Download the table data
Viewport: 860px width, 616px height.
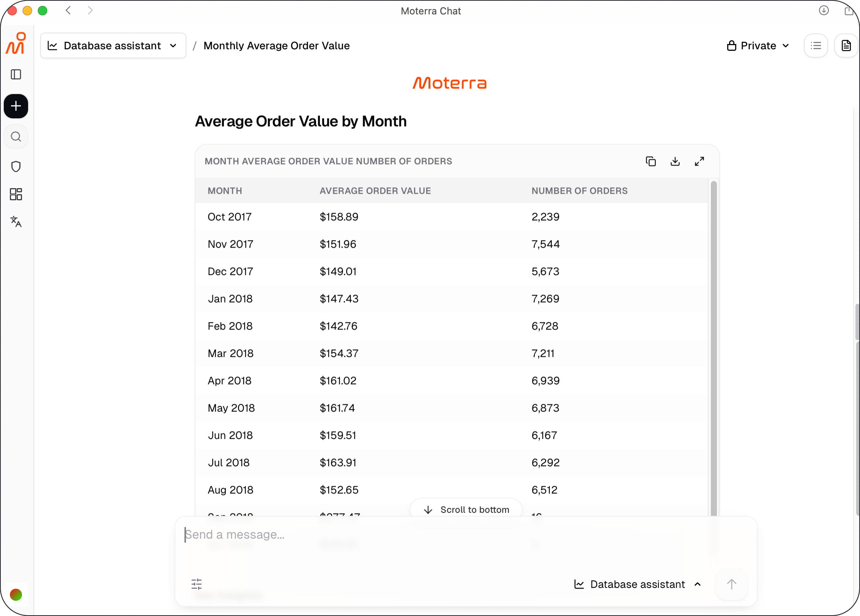[x=675, y=162]
